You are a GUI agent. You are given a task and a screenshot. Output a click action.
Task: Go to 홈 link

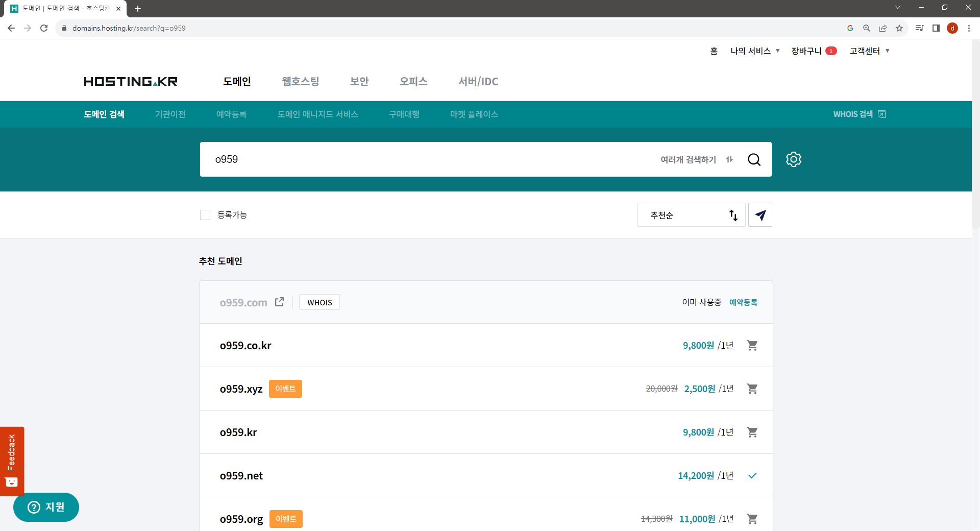714,51
